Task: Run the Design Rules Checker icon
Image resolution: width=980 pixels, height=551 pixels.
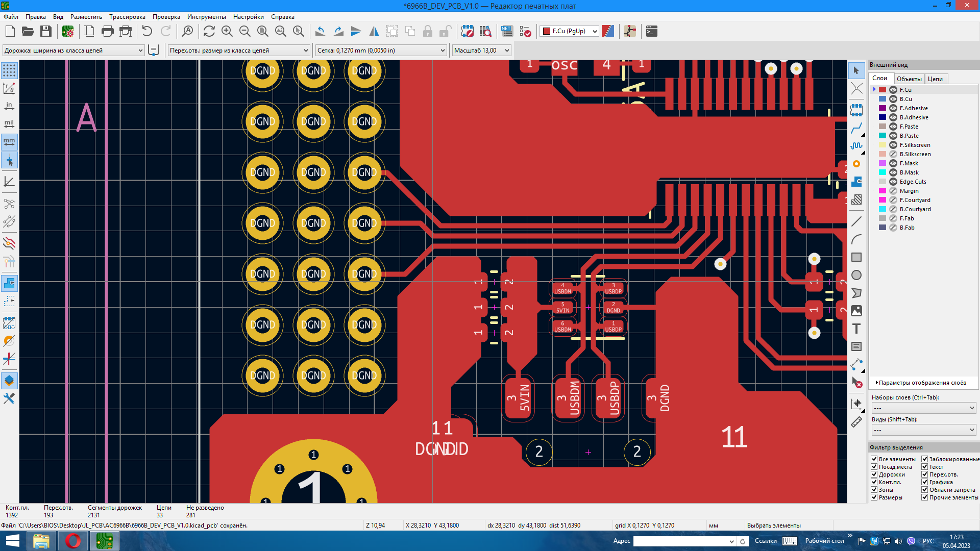Action: coord(525,32)
